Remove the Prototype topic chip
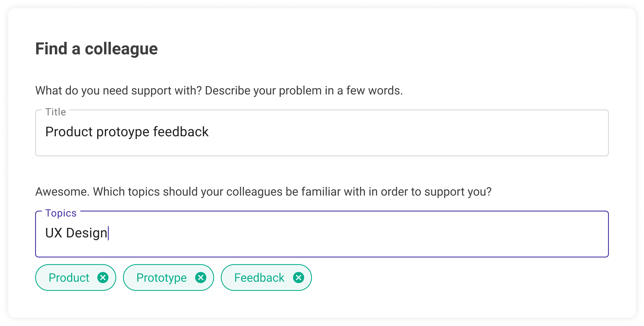 [x=201, y=278]
